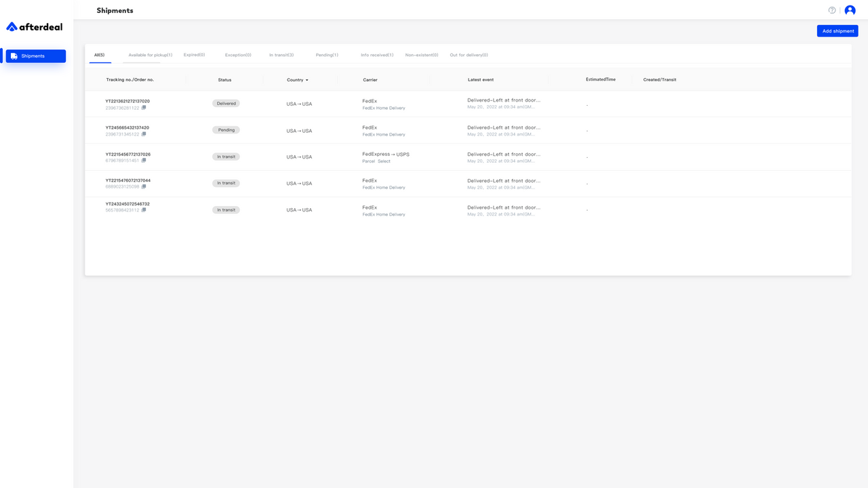Switch to Info received(1) tab

coord(377,55)
